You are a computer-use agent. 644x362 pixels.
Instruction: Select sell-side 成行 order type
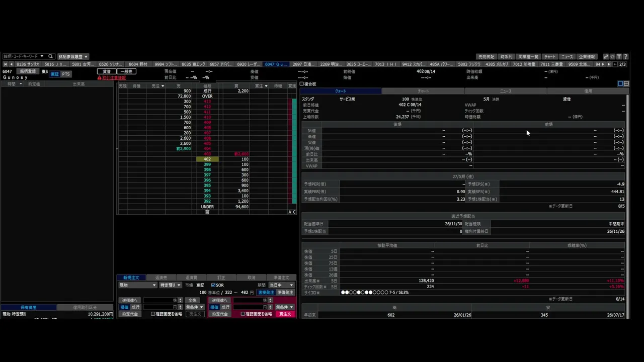tap(135, 307)
